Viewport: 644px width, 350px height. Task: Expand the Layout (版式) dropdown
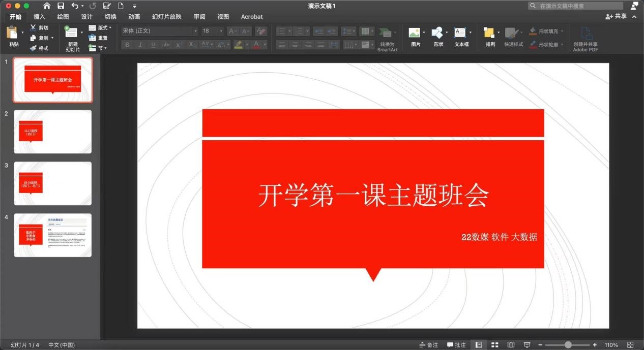[100, 27]
